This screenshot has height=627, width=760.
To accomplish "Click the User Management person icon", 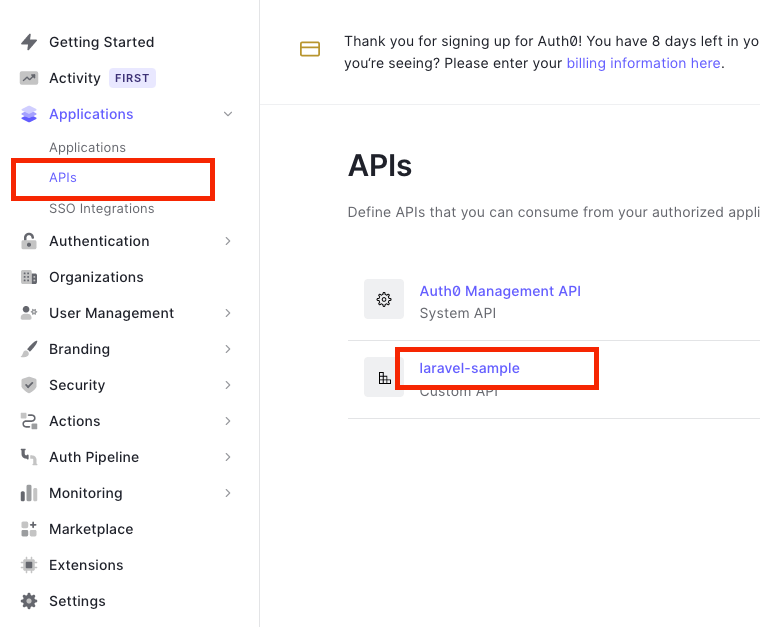I will point(29,313).
